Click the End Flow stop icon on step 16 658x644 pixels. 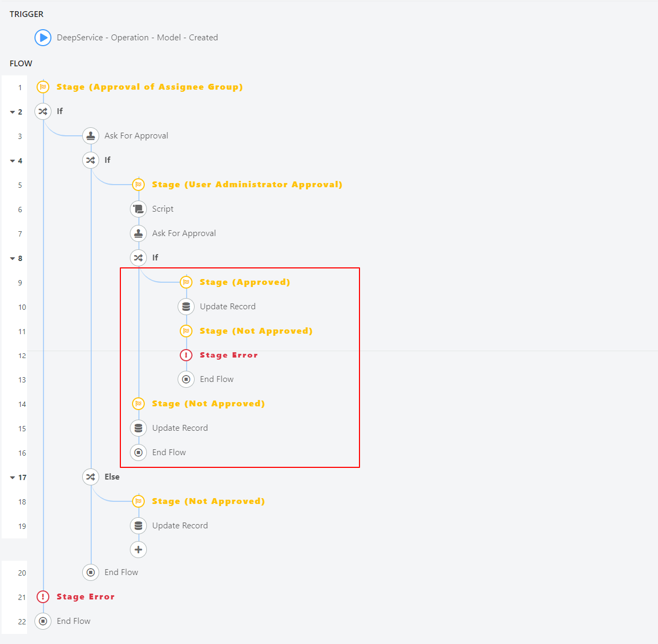pyautogui.click(x=138, y=452)
